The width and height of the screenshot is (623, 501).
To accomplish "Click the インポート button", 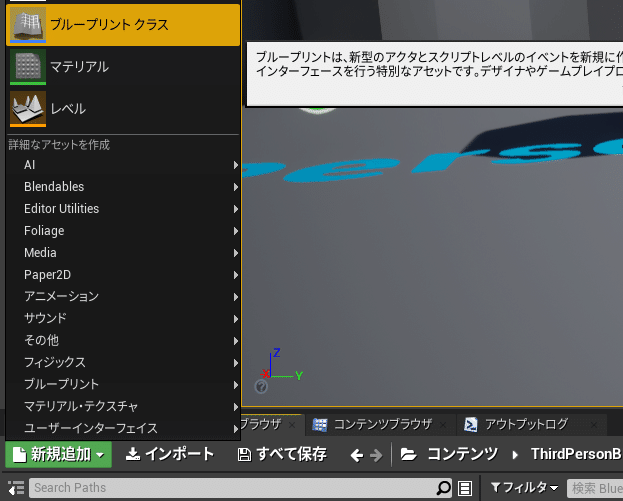I will pyautogui.click(x=170, y=455).
